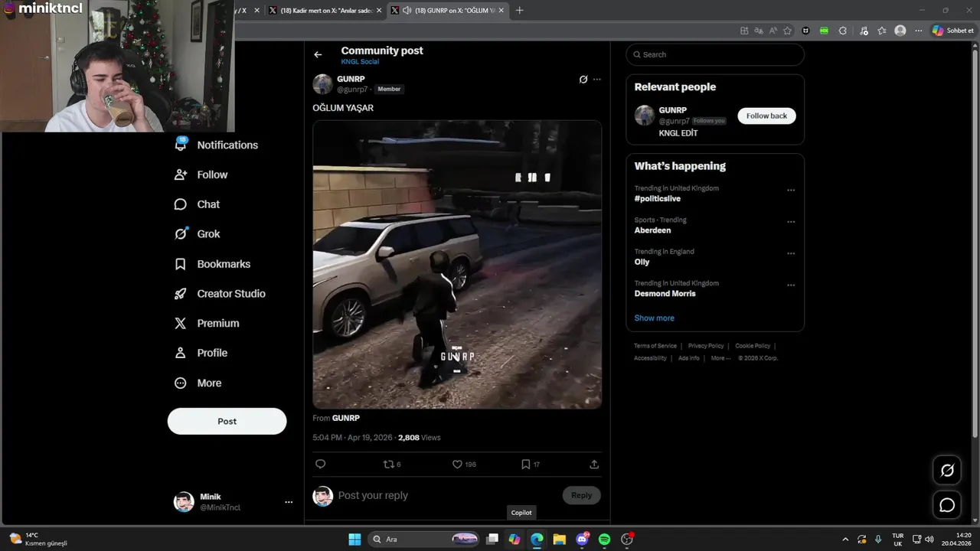Open Notifications in X sidebar
The height and width of the screenshot is (551, 980).
[217, 145]
